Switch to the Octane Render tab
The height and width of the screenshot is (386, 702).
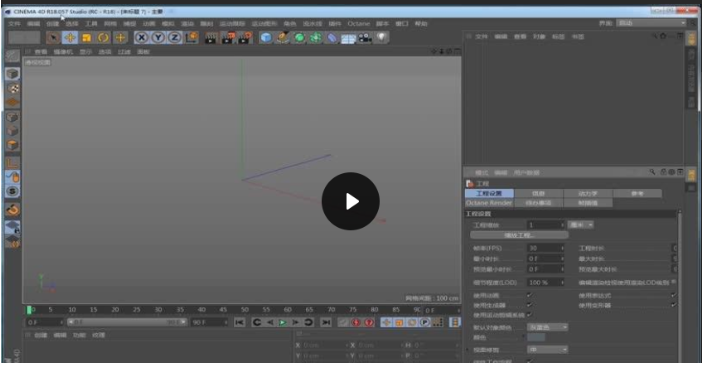pos(489,203)
